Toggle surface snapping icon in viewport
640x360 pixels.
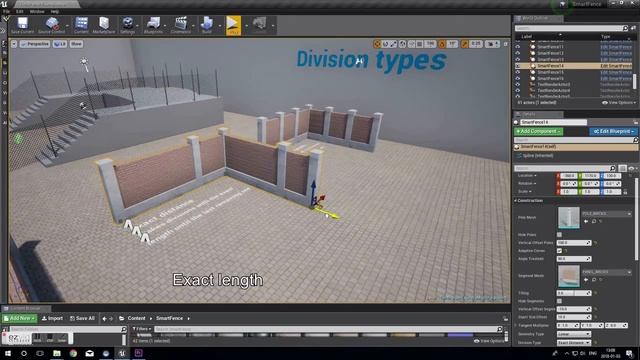411,44
